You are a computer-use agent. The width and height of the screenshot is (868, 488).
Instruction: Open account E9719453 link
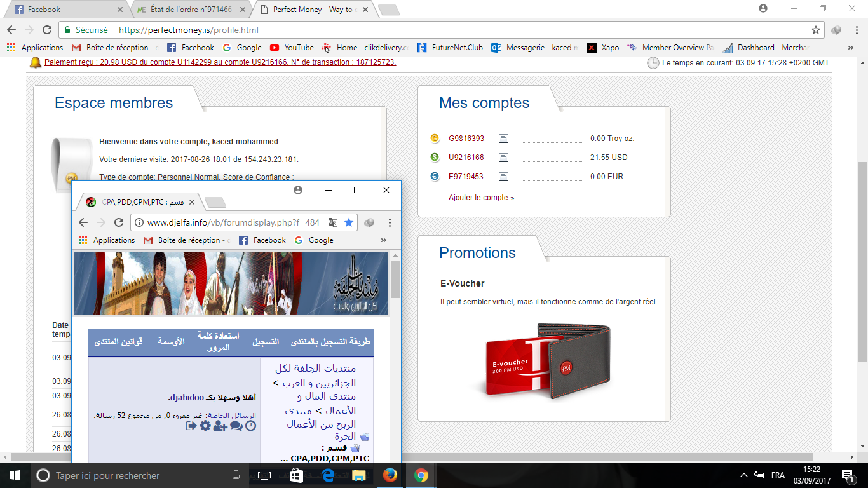click(466, 177)
